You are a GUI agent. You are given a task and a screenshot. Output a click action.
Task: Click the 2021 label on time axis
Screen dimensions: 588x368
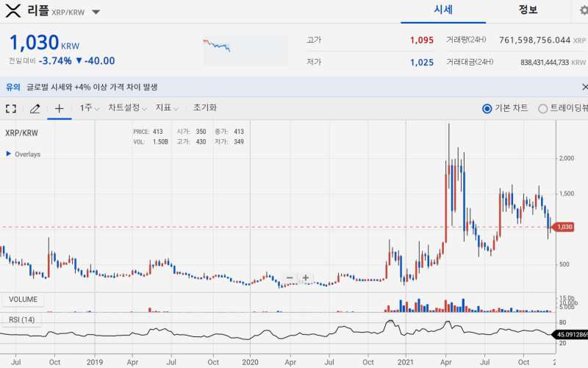coord(406,362)
